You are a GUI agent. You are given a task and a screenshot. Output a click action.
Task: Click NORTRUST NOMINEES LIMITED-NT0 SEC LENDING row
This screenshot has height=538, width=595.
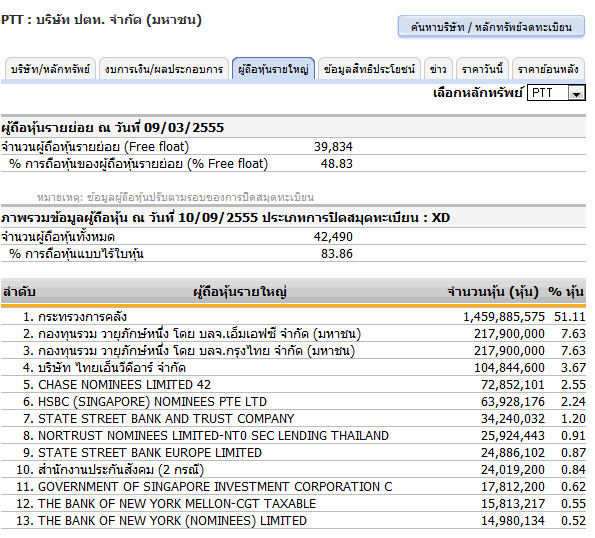(x=293, y=436)
